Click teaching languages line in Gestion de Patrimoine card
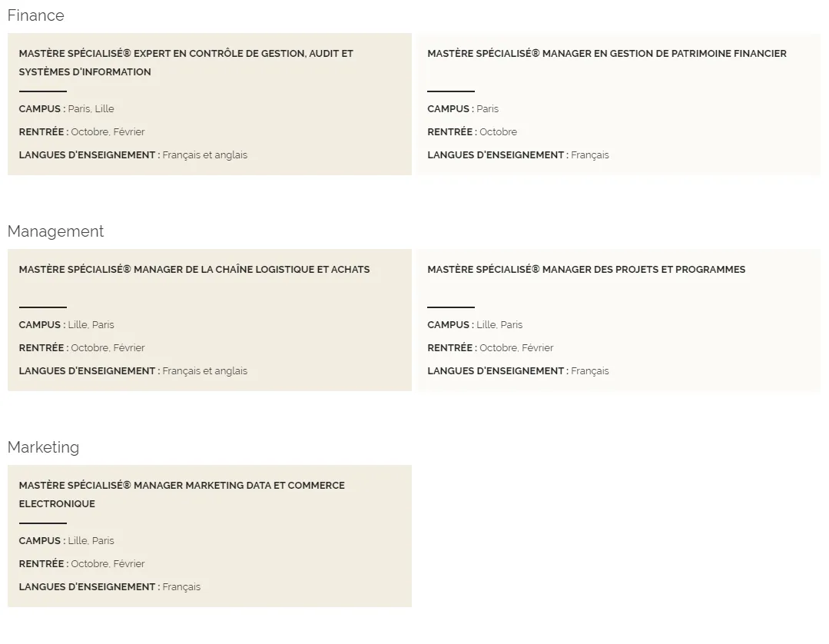Image resolution: width=829 pixels, height=644 pixels. tap(518, 155)
